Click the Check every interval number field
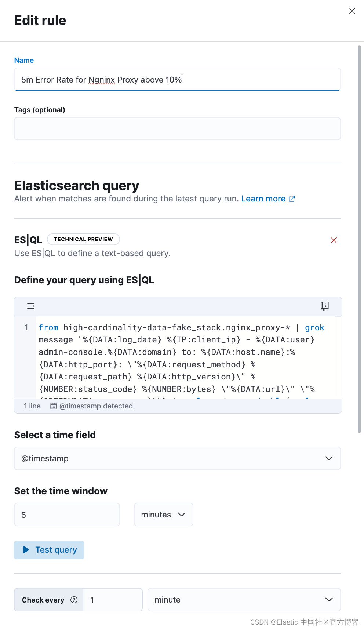 pos(113,600)
